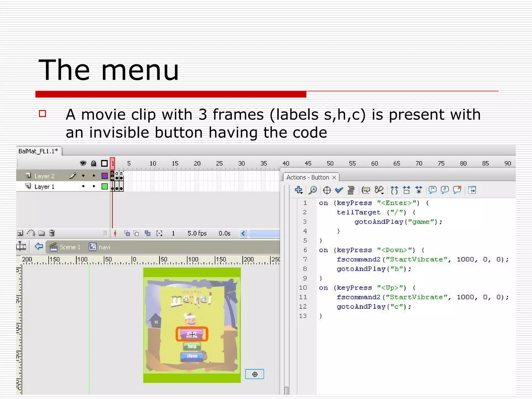Check syntax with the blue checkmark icon
This screenshot has height=399, width=532.
tap(339, 190)
